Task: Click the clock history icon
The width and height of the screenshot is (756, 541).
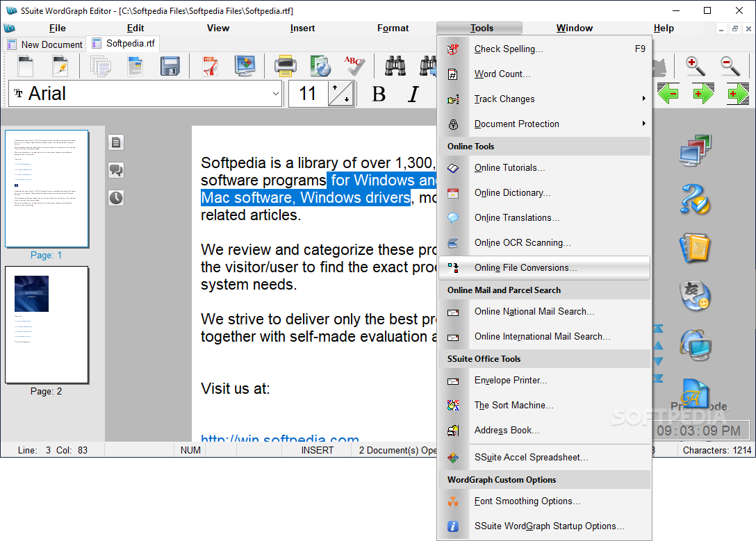Action: tap(116, 197)
